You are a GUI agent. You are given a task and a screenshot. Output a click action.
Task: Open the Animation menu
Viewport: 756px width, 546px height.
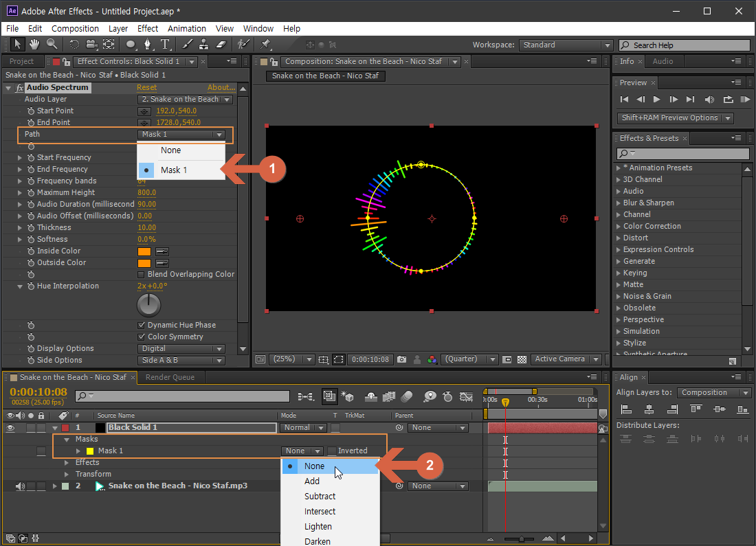tap(186, 28)
